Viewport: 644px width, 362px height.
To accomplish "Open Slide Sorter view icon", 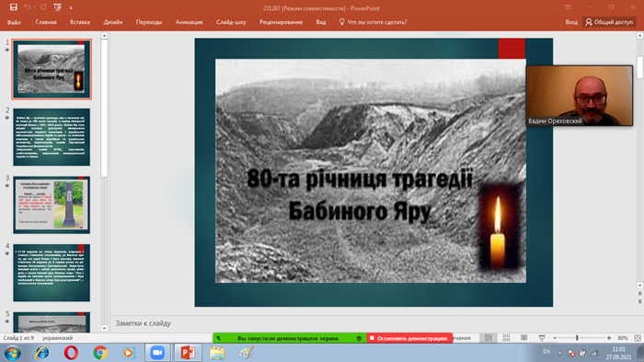I will coord(506,338).
